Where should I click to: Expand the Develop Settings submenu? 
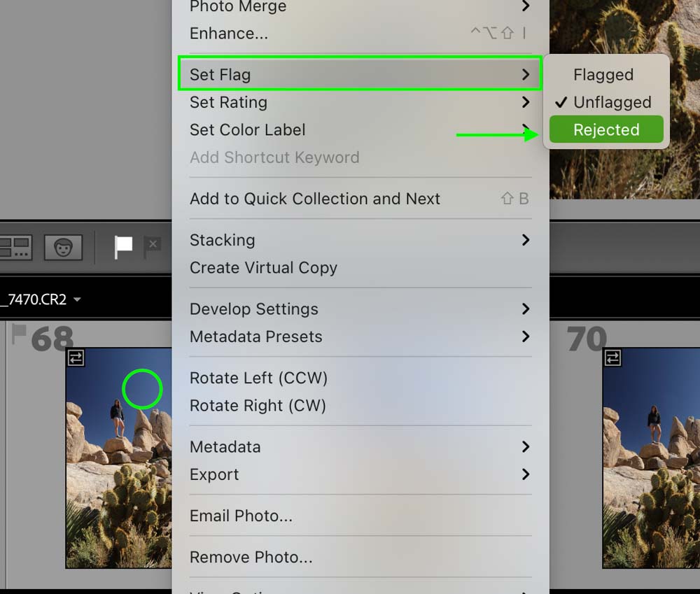pyautogui.click(x=360, y=309)
